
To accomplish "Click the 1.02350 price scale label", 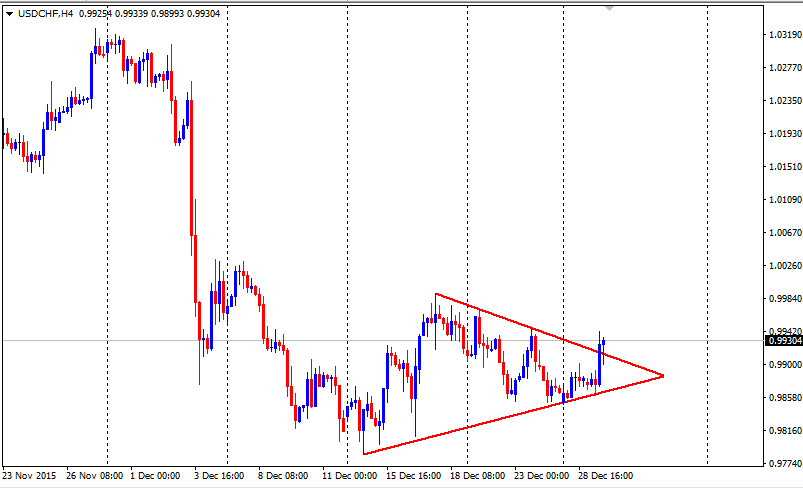I will 785,100.
